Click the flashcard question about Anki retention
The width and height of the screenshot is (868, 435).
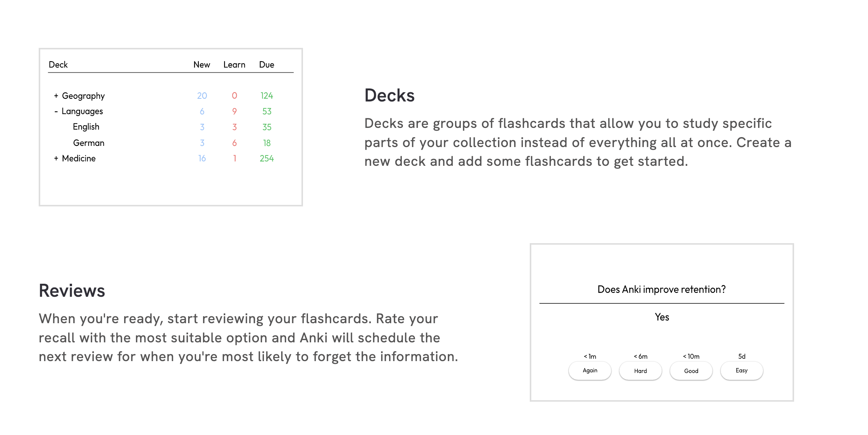click(x=662, y=289)
